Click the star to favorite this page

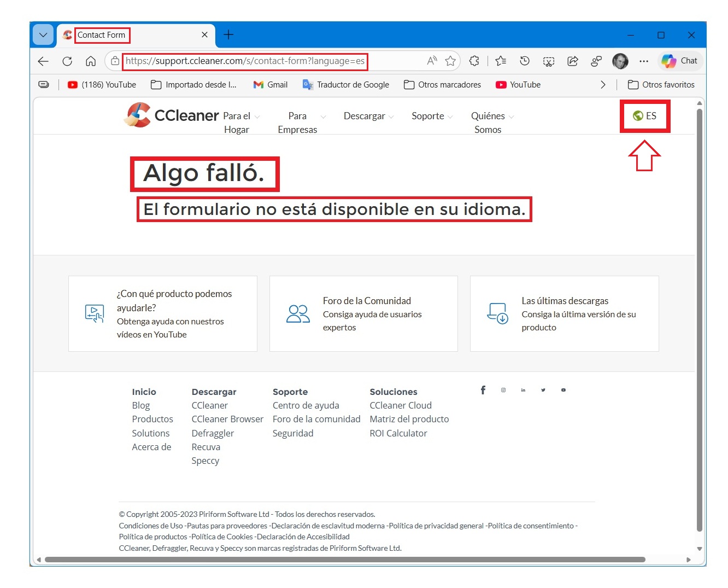pyautogui.click(x=450, y=61)
